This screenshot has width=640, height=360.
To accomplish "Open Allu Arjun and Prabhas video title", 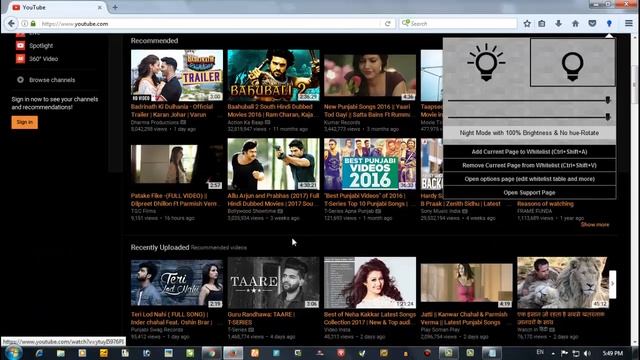I will (x=273, y=200).
